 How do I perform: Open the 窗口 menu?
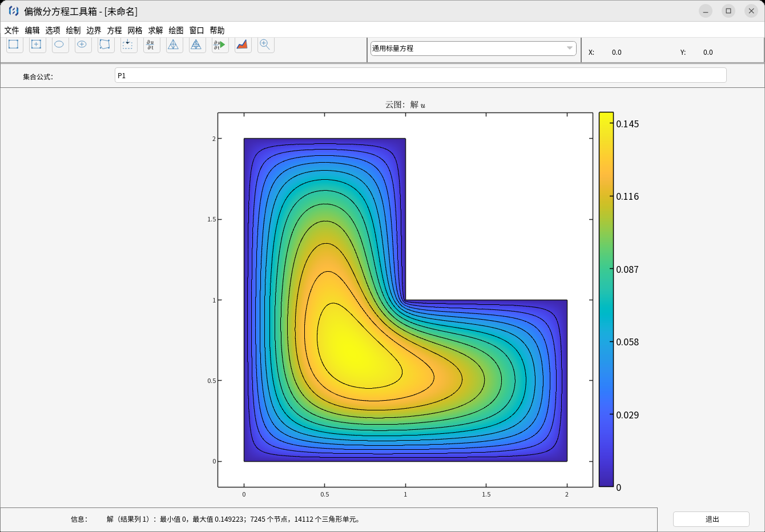[x=196, y=30]
